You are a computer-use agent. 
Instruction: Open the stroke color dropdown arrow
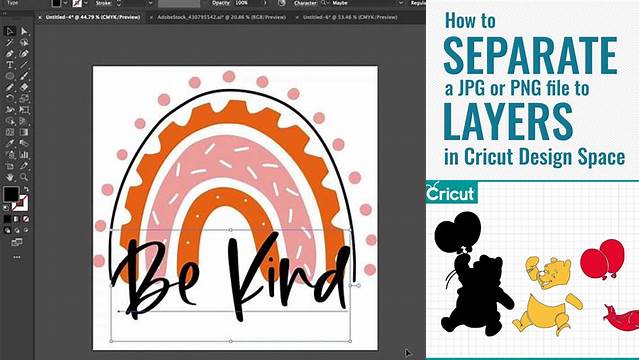tap(86, 3)
